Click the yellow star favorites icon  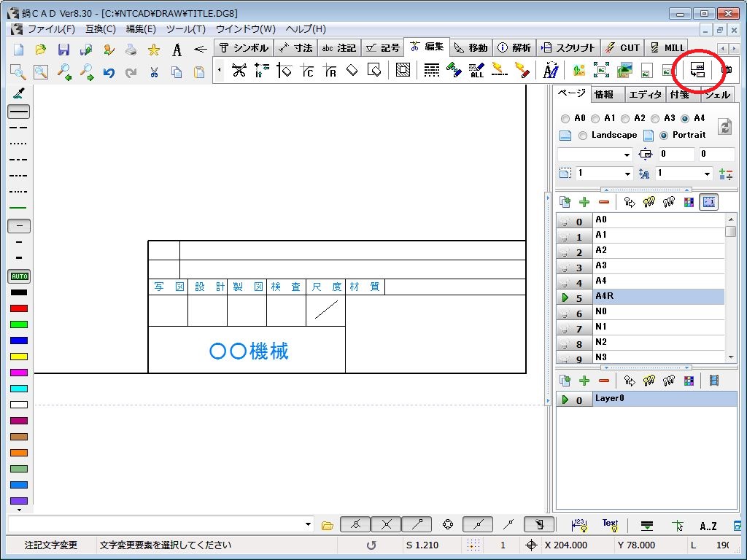point(153,50)
